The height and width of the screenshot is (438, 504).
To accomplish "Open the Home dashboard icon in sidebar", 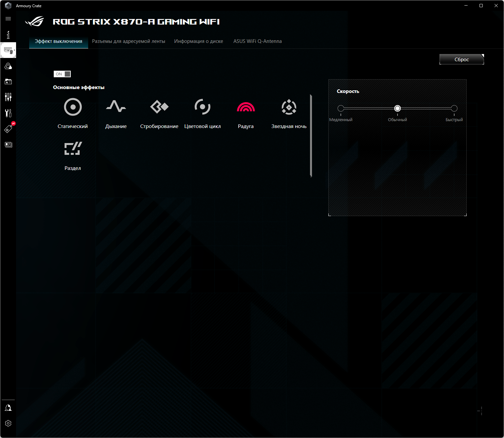I will (8, 35).
